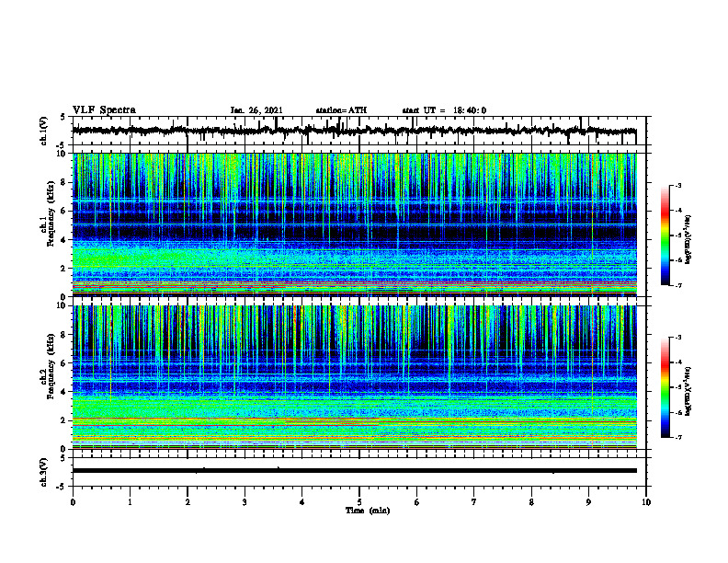Screen dimensions: 728x563
Task: Click the "ch.1(V)" y-axis label
Action: click(44, 131)
